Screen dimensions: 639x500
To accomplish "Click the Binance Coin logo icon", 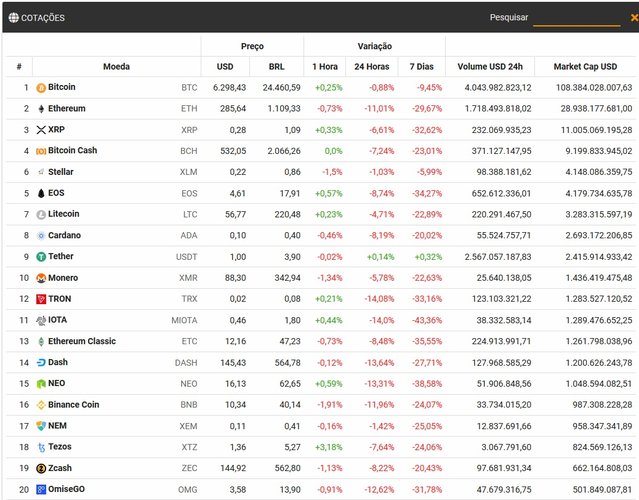I will (41, 405).
